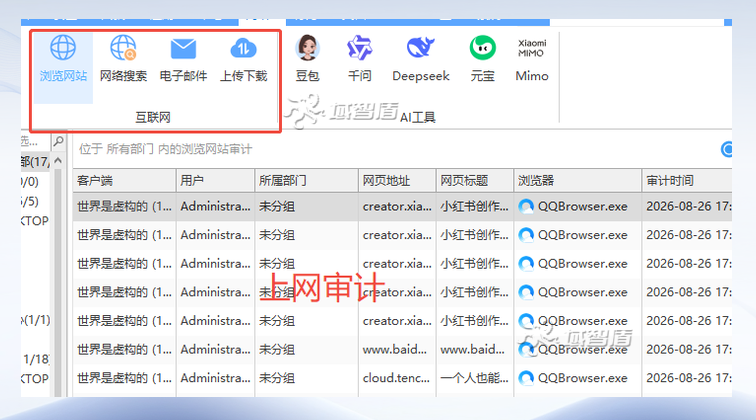The width and height of the screenshot is (756, 420).
Task: Sort by the 网页地址 column header
Action: 397,181
